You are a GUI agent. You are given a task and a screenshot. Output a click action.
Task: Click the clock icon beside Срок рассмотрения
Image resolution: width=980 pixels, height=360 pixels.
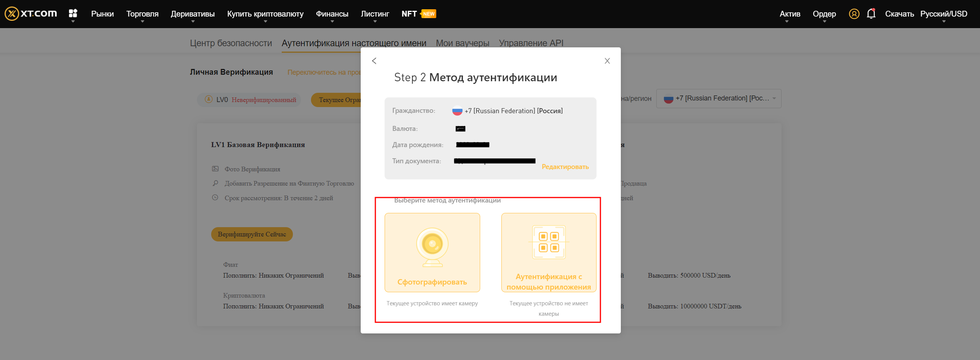(215, 198)
